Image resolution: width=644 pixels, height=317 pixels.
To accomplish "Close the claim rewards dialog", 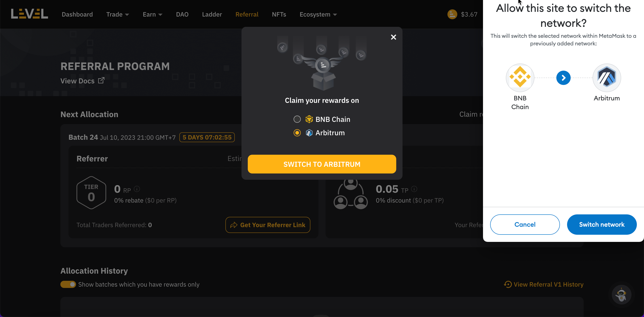I will [393, 37].
